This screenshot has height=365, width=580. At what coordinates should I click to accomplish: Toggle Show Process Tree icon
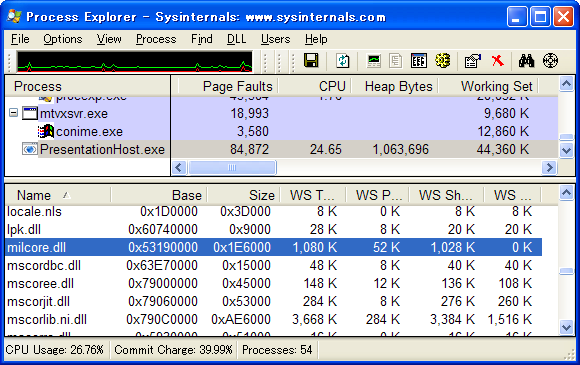[396, 61]
